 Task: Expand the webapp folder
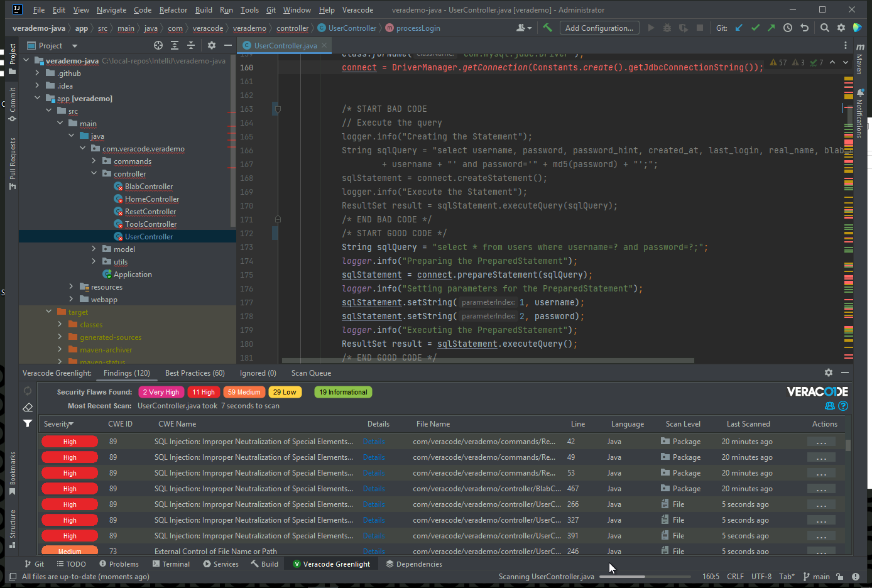[71, 300]
